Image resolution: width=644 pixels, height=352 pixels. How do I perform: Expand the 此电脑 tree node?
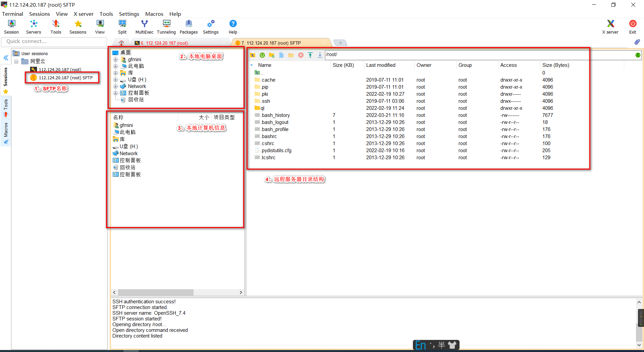pyautogui.click(x=116, y=66)
